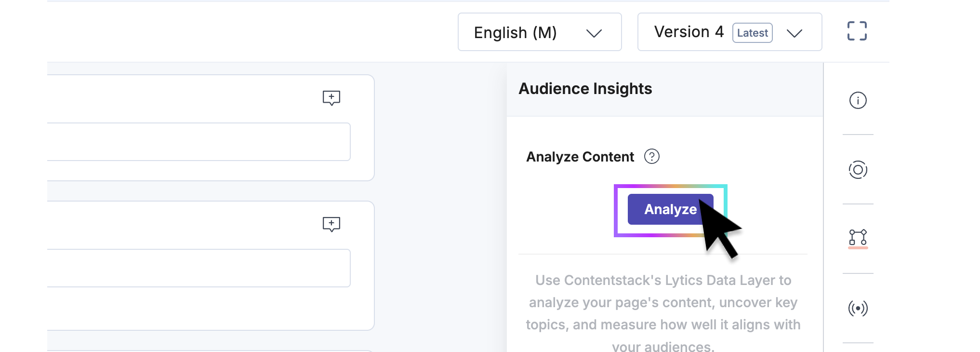Click the concentric circles sidebar icon
Screen dimensions: 980x352
[x=858, y=170]
